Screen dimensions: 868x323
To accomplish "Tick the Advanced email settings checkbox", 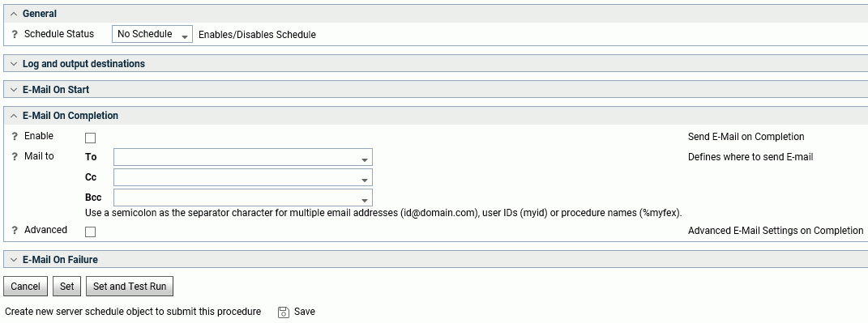I will pos(90,232).
